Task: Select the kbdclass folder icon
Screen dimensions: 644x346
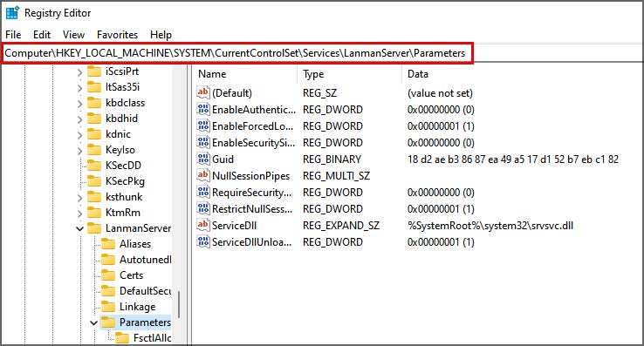Action: (94, 103)
